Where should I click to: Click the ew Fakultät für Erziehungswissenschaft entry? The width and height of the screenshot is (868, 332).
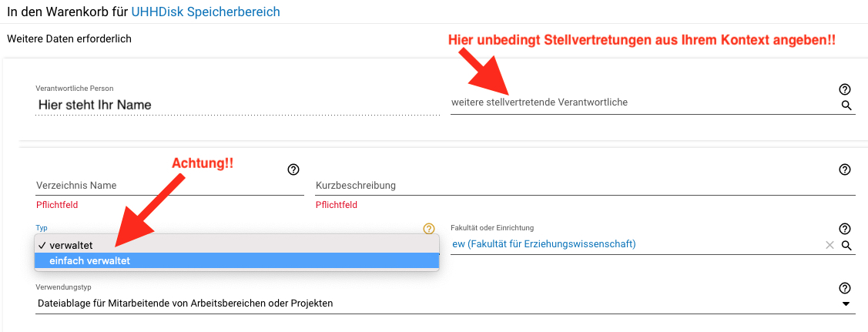click(x=545, y=244)
